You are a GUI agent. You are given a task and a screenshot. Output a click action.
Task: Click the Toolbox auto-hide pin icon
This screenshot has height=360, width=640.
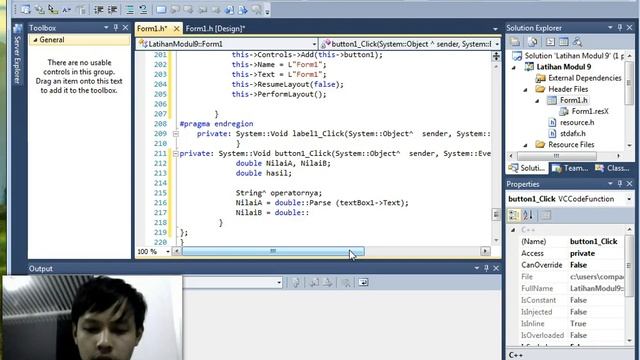click(116, 28)
